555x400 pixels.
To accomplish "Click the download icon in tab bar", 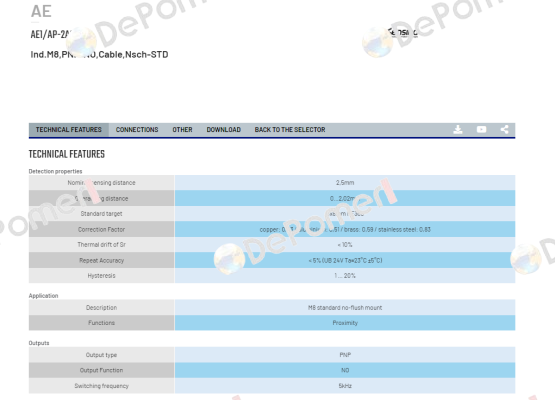I will [458, 130].
